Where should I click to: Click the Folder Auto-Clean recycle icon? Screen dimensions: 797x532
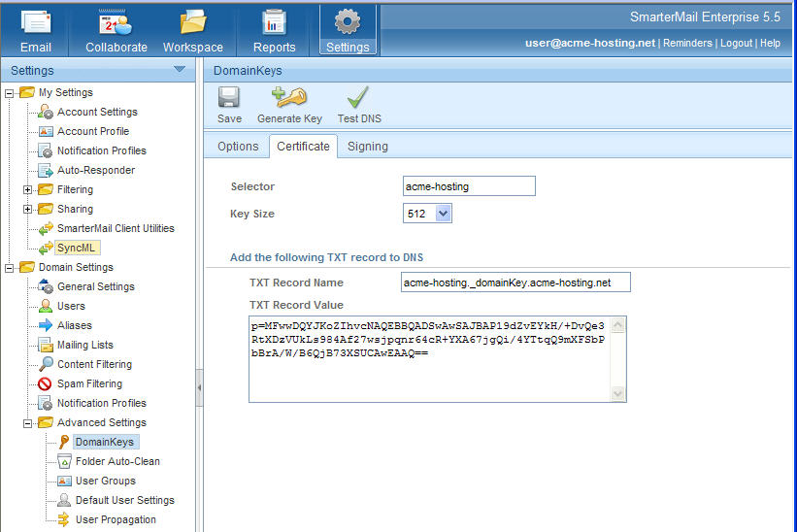(x=64, y=461)
